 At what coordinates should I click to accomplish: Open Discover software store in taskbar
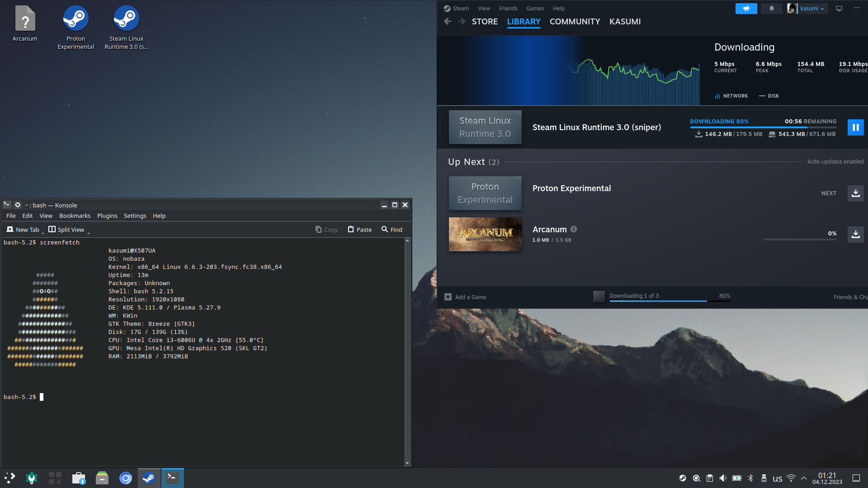pos(79,478)
